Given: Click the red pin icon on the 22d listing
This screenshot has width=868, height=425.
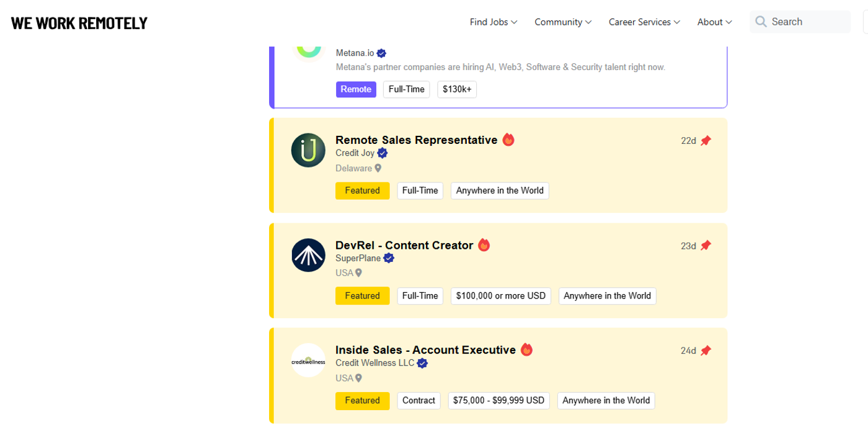Looking at the screenshot, I should pos(706,141).
